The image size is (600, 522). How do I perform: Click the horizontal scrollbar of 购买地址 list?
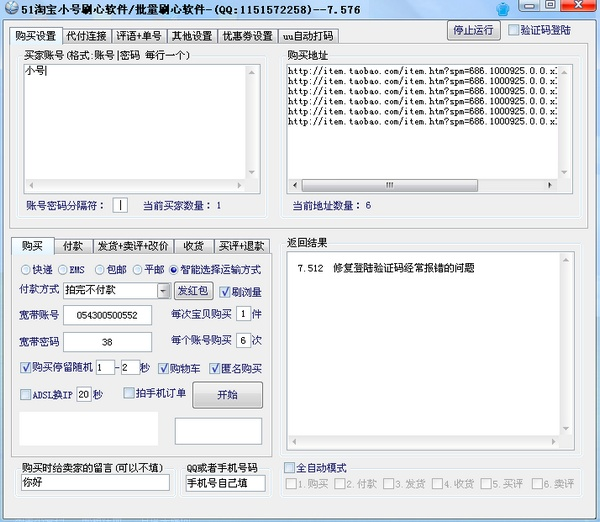[x=390, y=185]
